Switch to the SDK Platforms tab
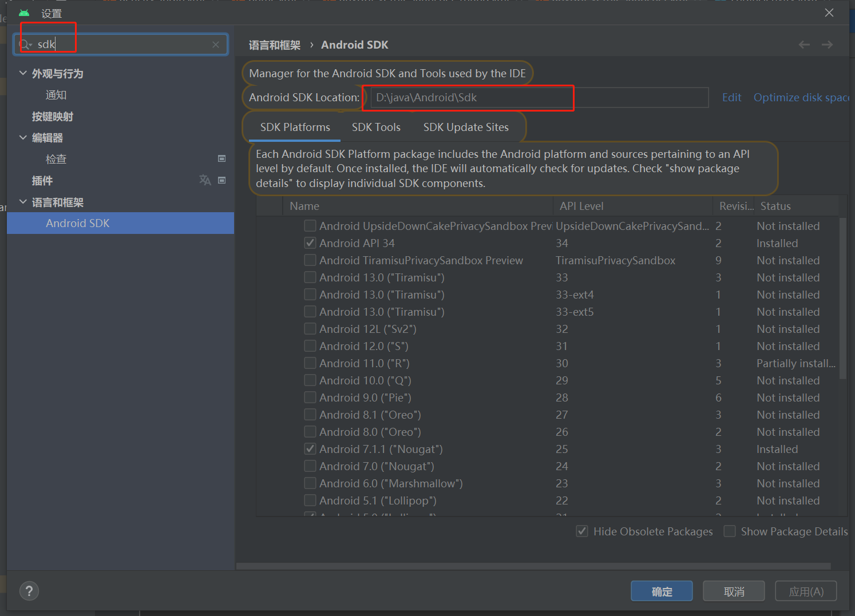This screenshot has height=616, width=855. [295, 127]
